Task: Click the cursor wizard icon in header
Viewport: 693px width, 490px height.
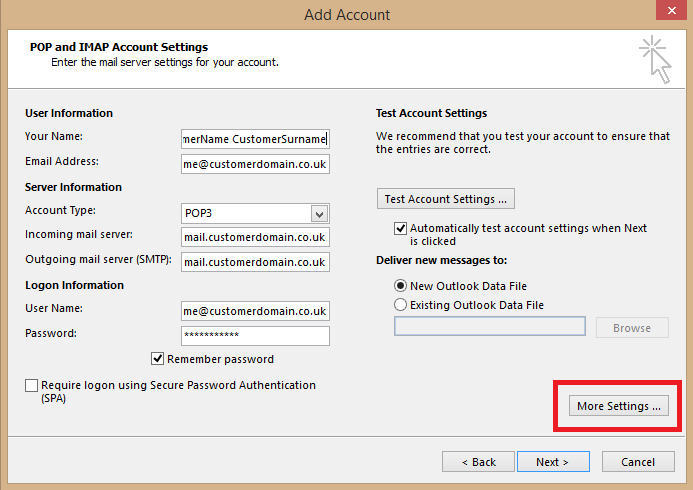Action: pyautogui.click(x=656, y=59)
